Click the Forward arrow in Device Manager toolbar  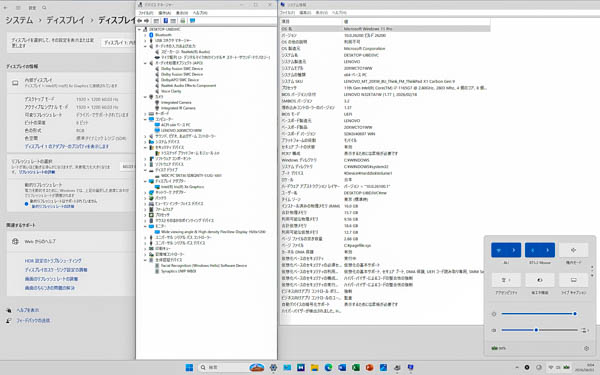[146, 21]
